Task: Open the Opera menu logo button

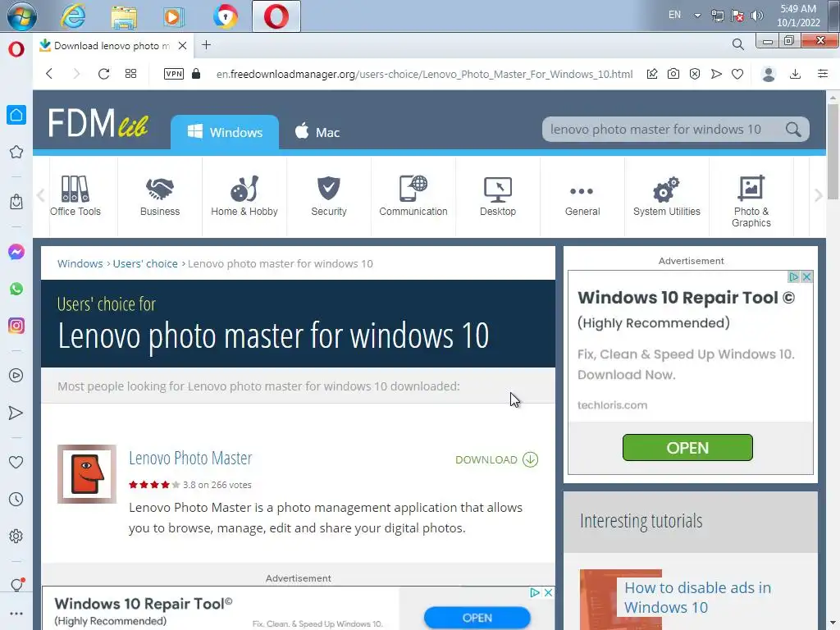Action: [16, 49]
